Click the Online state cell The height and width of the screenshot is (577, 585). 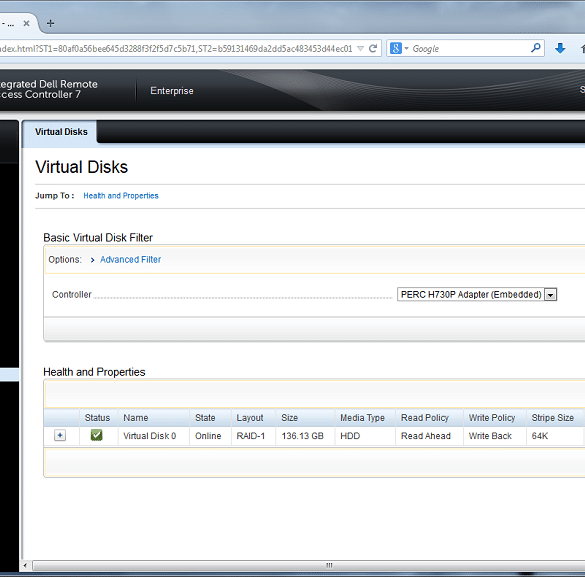pyautogui.click(x=208, y=436)
